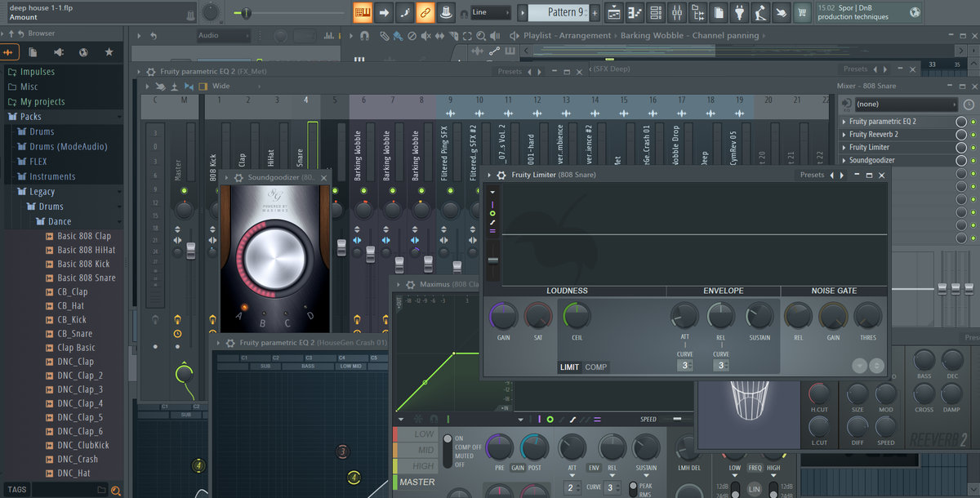This screenshot has height=498, width=980.
Task: Click the orange search icon beside TAGS
Action: (x=115, y=490)
